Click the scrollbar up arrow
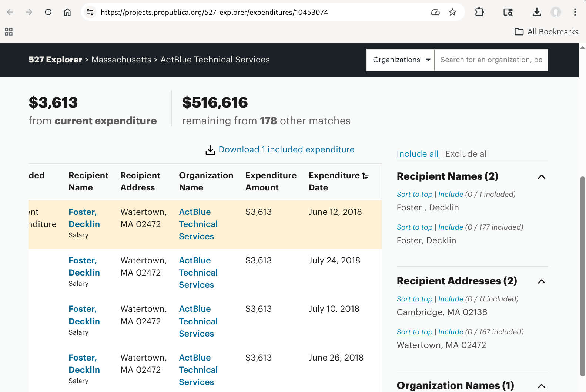 (x=582, y=47)
